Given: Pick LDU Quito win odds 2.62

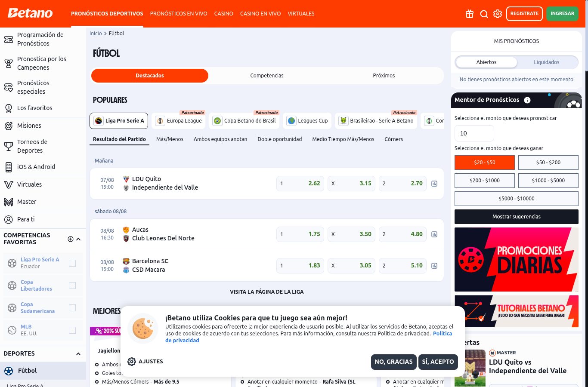Looking at the screenshot, I should pos(300,184).
